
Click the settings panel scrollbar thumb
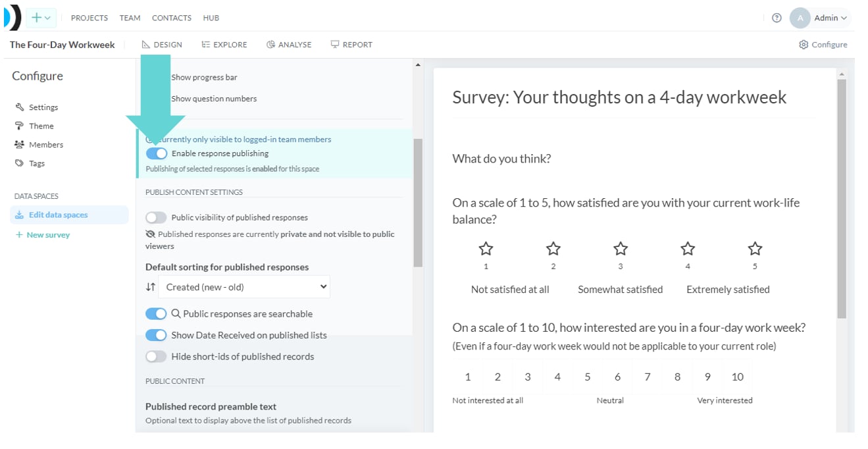[x=418, y=203]
